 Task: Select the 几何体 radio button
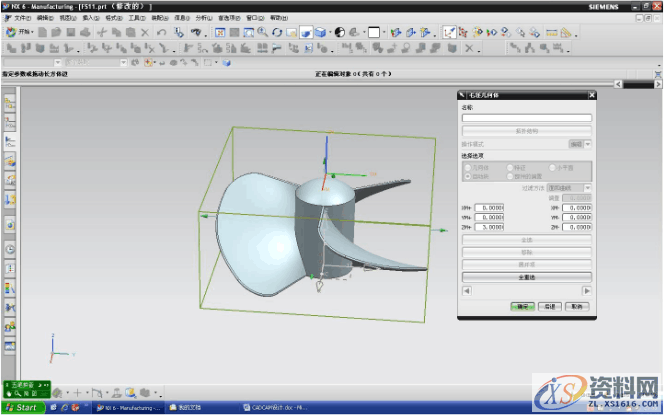pos(468,167)
